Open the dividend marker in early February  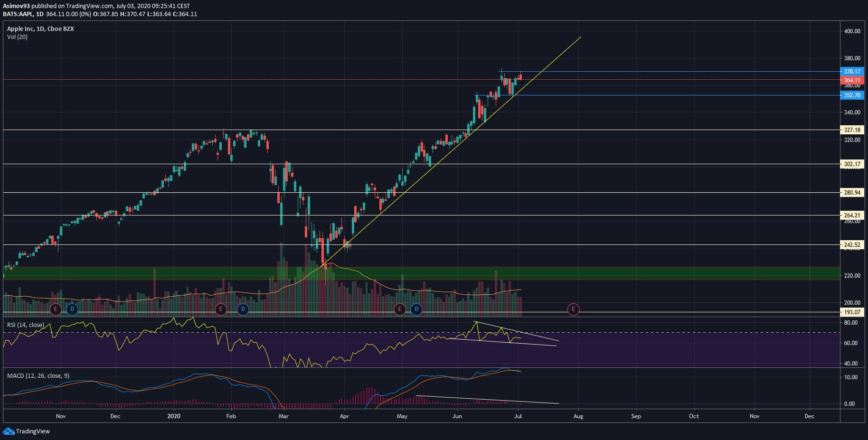coord(243,309)
